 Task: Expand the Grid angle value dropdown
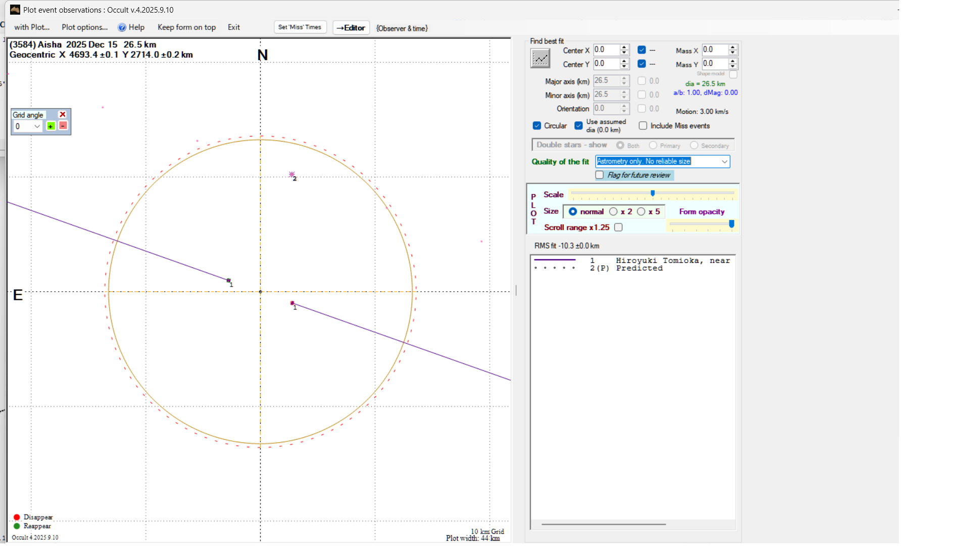[37, 126]
